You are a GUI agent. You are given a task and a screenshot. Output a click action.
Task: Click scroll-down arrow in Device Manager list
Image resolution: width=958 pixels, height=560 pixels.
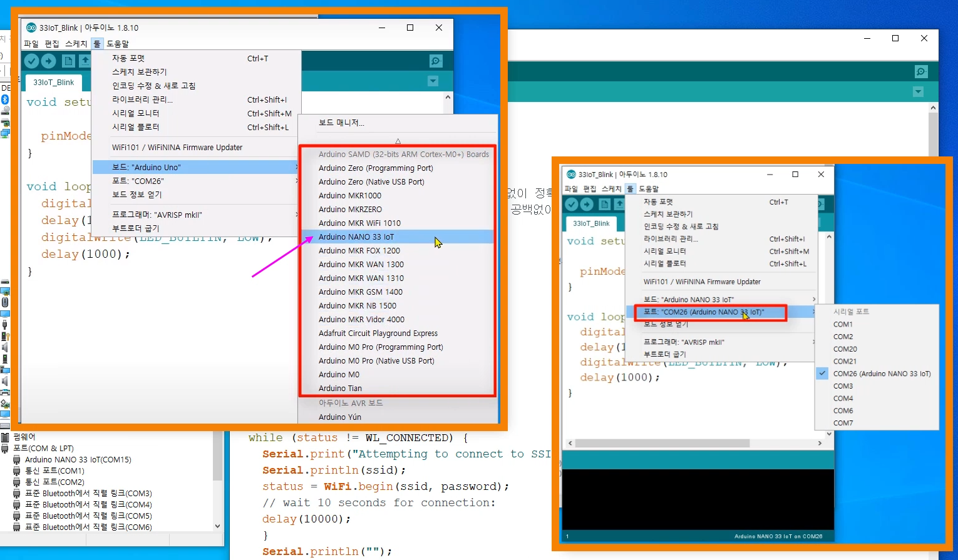(x=217, y=526)
